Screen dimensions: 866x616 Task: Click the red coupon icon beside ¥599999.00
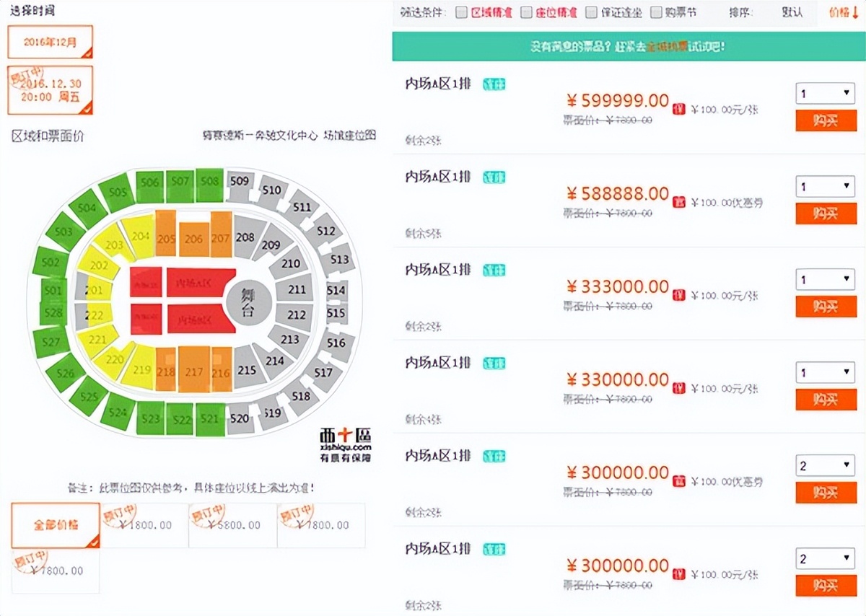click(x=678, y=110)
